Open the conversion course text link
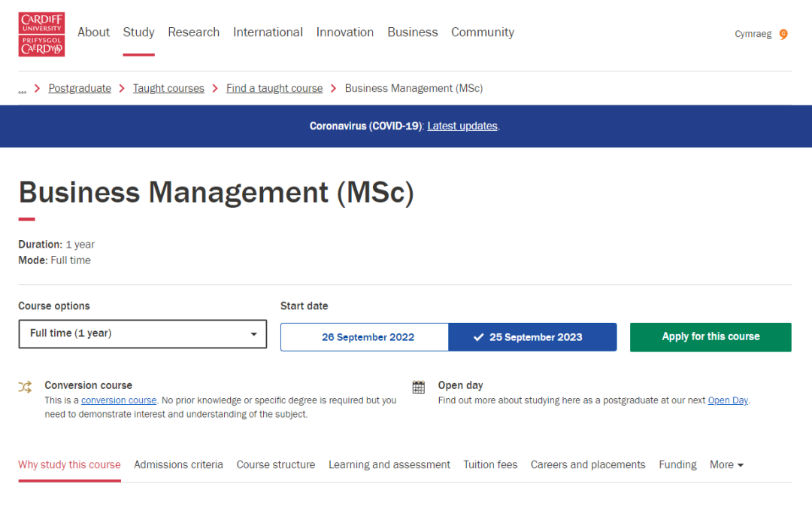Image resolution: width=812 pixels, height=508 pixels. pos(119,400)
